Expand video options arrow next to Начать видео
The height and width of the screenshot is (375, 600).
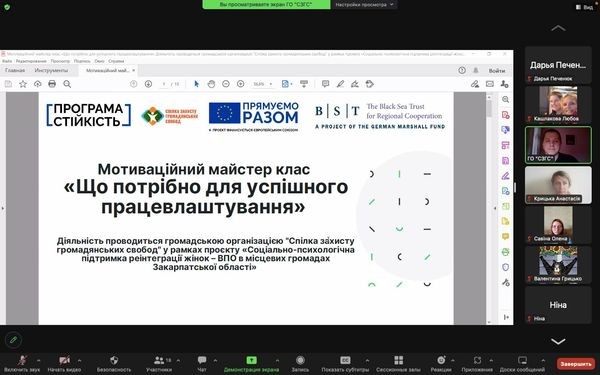coord(79,360)
